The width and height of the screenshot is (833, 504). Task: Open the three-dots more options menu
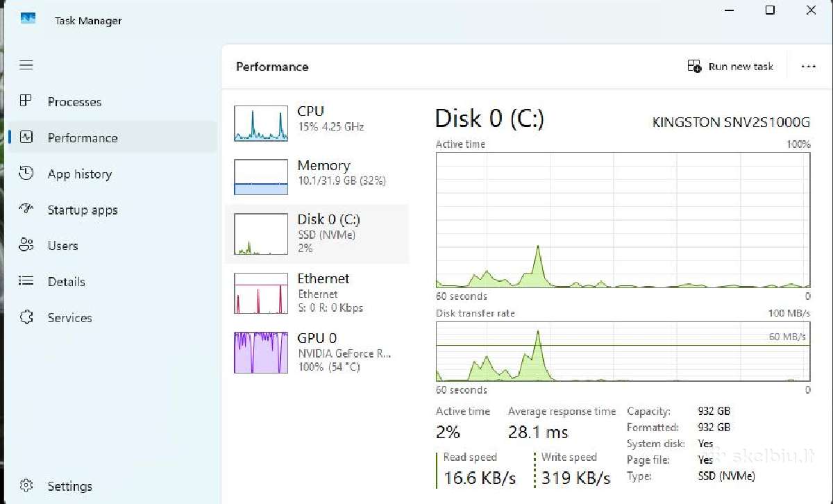(x=808, y=67)
